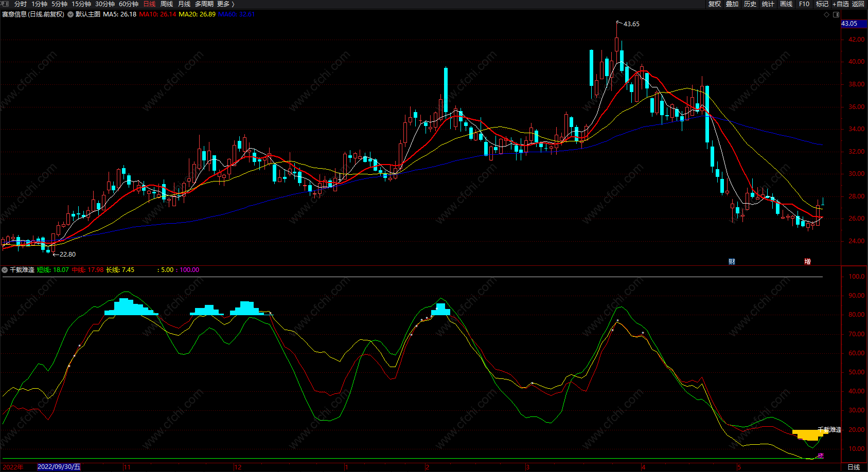
Task: Toggle the side panel icon near price axis
Action: click(836, 15)
